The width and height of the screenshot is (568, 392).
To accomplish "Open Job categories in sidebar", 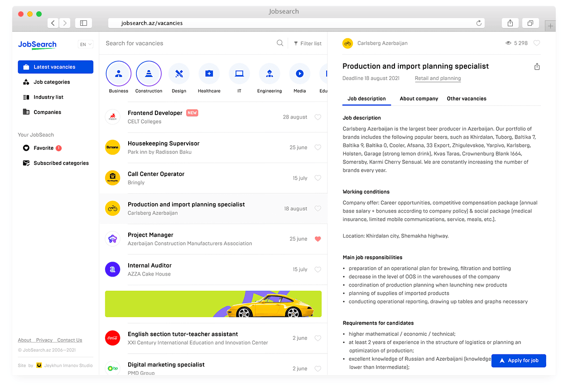I will pyautogui.click(x=47, y=82).
